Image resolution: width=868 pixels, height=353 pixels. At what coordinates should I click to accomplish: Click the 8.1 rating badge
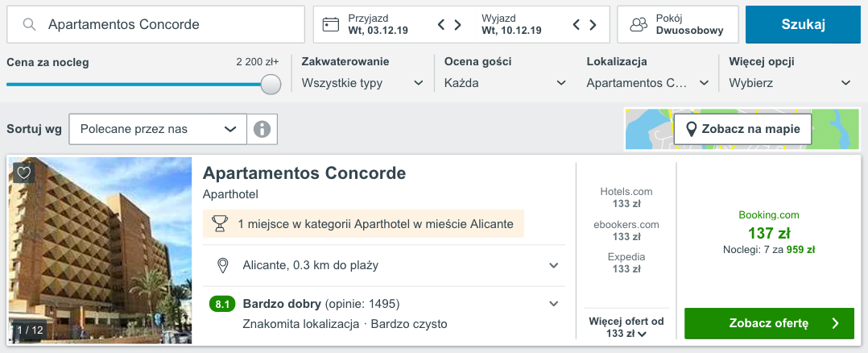(222, 304)
